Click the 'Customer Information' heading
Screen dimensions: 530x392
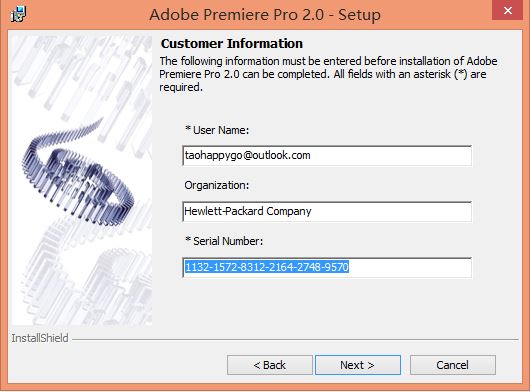pyautogui.click(x=232, y=44)
